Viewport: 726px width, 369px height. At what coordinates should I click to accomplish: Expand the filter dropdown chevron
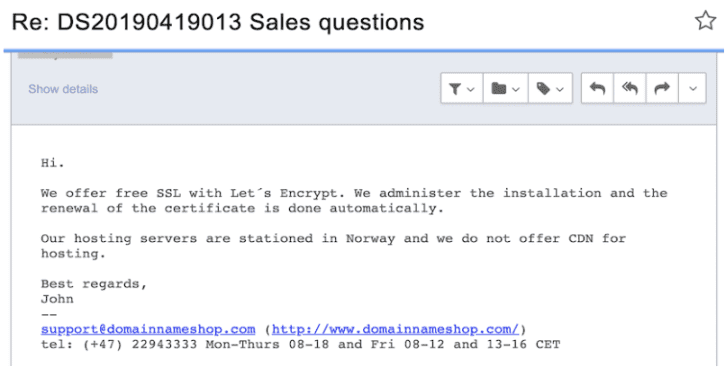tap(471, 89)
